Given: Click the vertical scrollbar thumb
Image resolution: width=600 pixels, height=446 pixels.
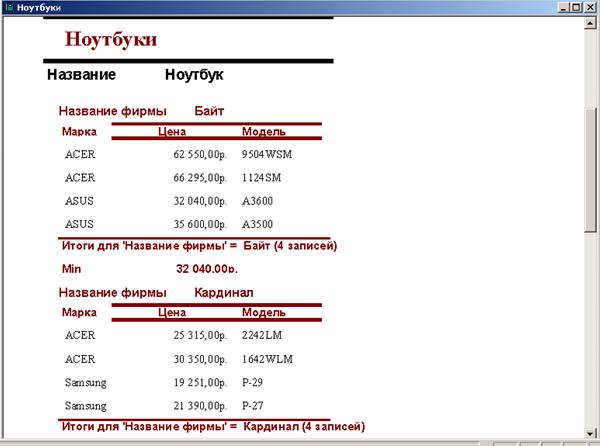Looking at the screenshot, I should (x=590, y=170).
